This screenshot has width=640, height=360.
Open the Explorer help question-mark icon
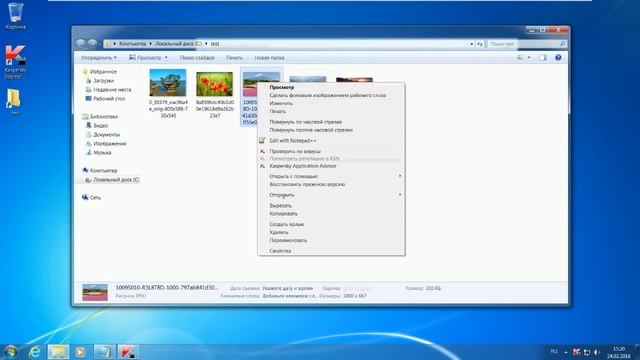558,58
